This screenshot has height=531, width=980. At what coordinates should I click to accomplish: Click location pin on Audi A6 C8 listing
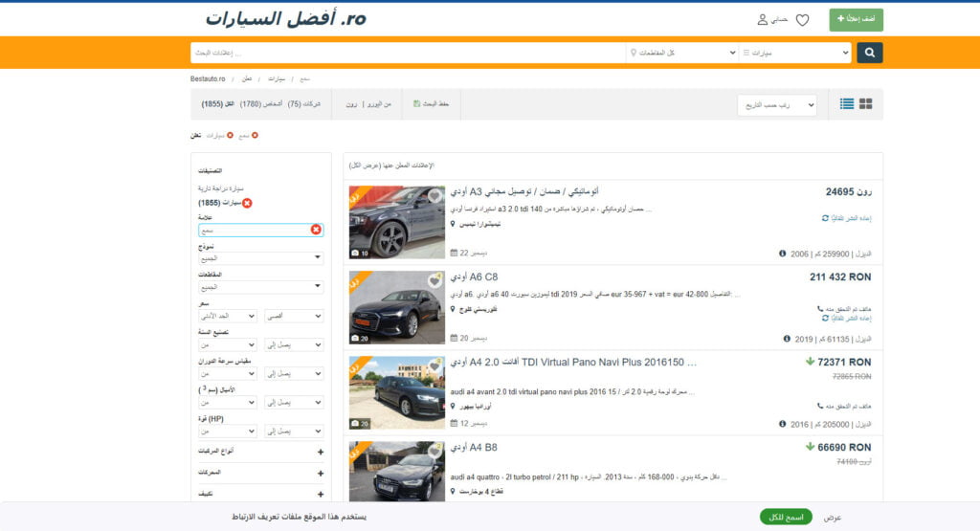click(453, 309)
